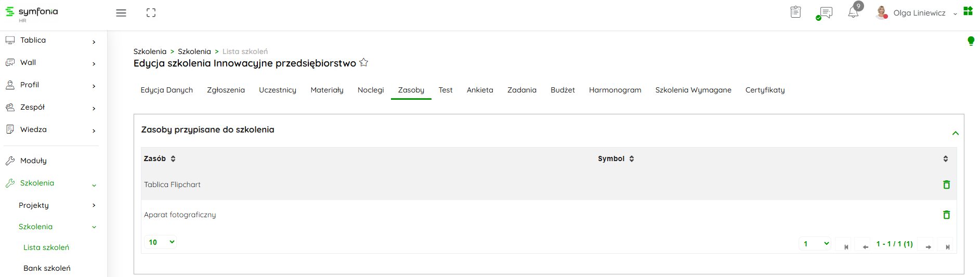Open rows-per-page dropdown showing 10

point(161,242)
